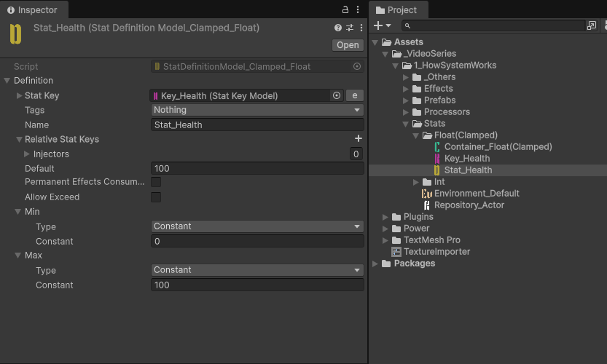Image resolution: width=607 pixels, height=364 pixels.
Task: Click the Stat_Health asset header icon
Action: [x=15, y=33]
